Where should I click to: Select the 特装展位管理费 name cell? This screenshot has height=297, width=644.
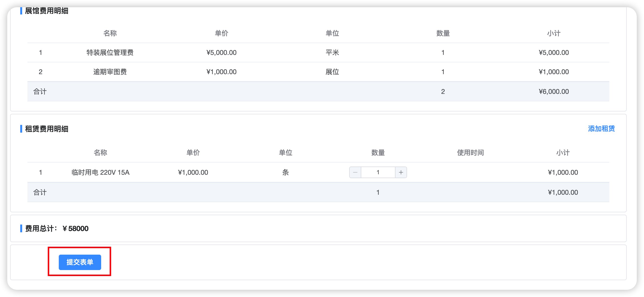[x=110, y=52]
